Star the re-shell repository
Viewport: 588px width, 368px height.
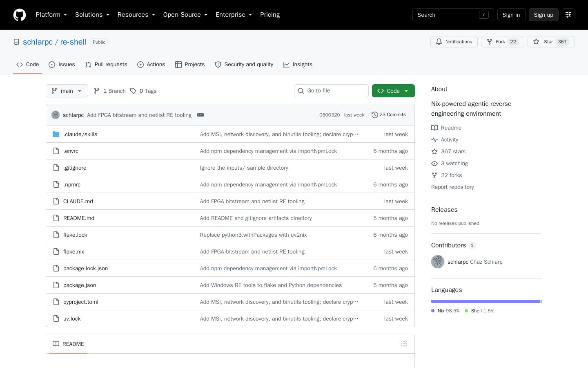(551, 42)
